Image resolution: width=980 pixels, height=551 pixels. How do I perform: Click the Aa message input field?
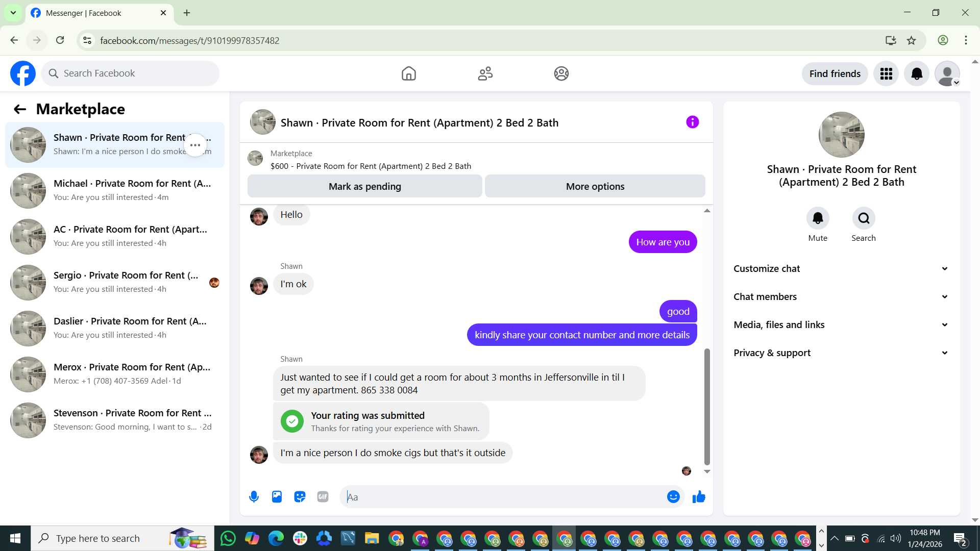coord(503,496)
